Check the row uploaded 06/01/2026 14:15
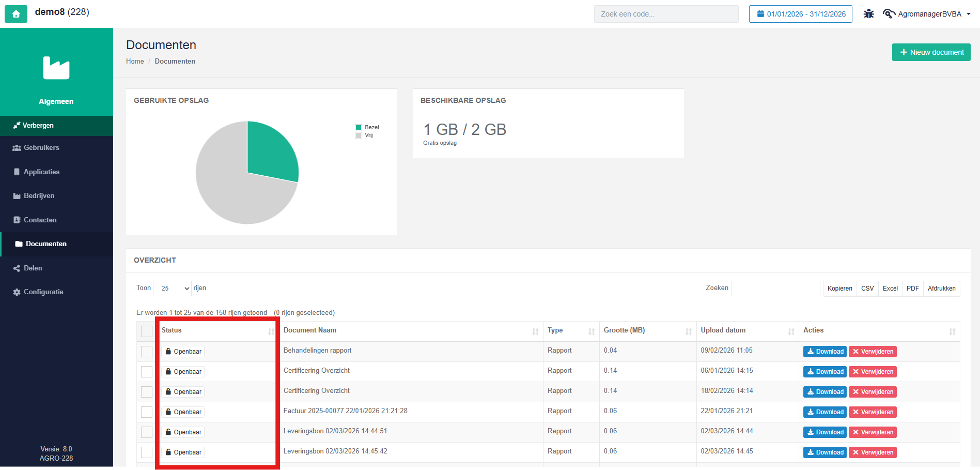 click(x=147, y=372)
